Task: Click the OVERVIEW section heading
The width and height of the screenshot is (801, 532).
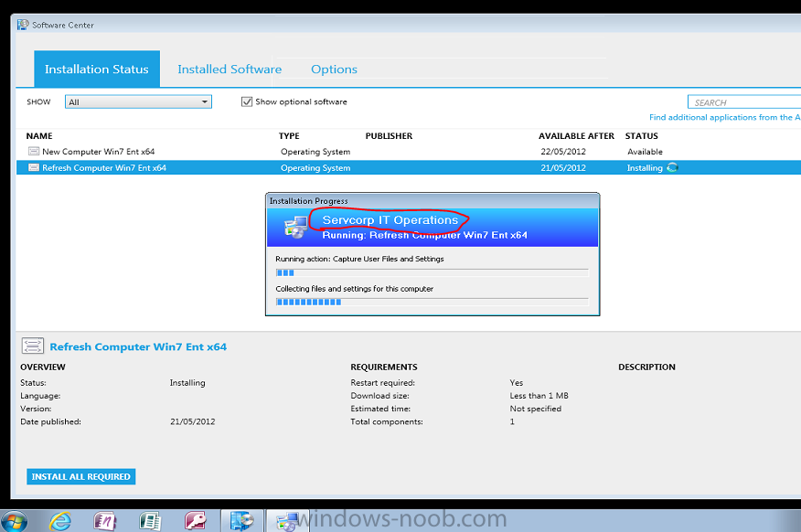Action: click(x=43, y=367)
